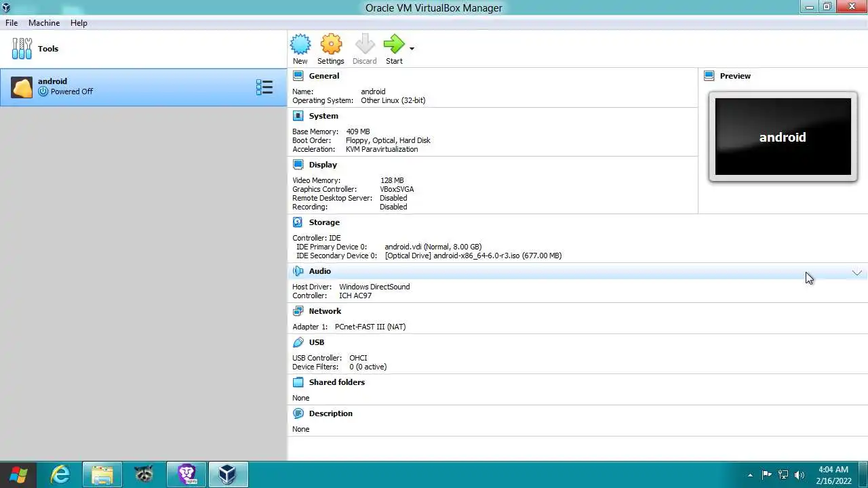Click the '0 (0 active)' device filters value

(x=368, y=367)
